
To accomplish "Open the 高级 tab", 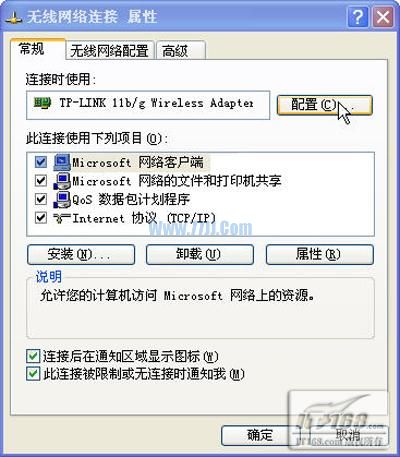I will coord(180,51).
